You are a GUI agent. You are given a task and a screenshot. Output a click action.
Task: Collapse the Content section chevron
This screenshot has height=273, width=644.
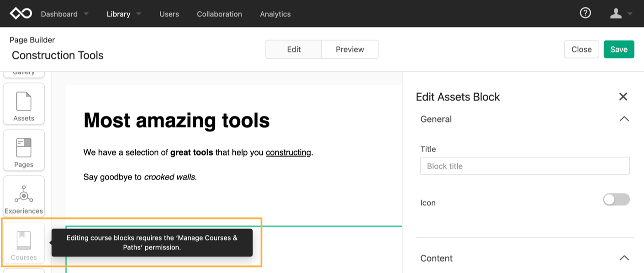point(624,258)
